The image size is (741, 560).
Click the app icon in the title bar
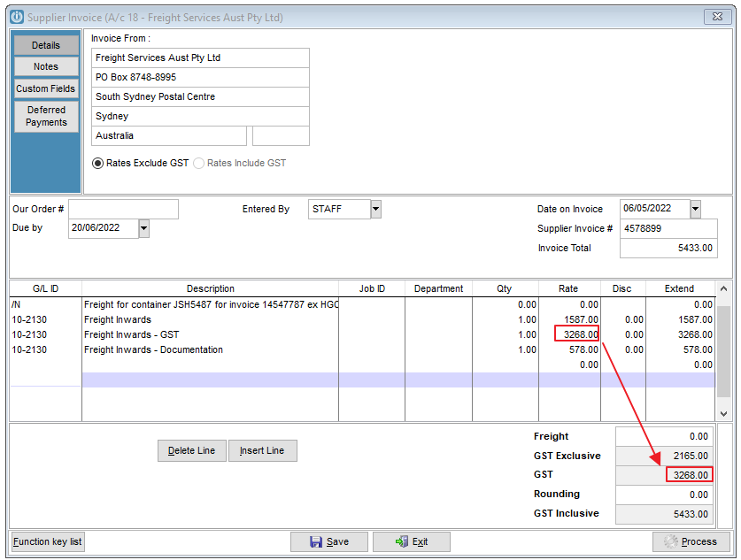pos(17,17)
